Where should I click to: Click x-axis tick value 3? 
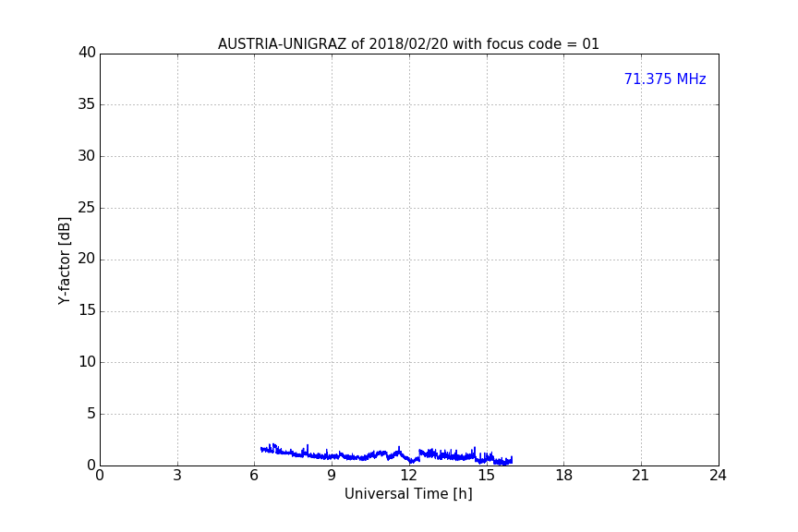177,476
